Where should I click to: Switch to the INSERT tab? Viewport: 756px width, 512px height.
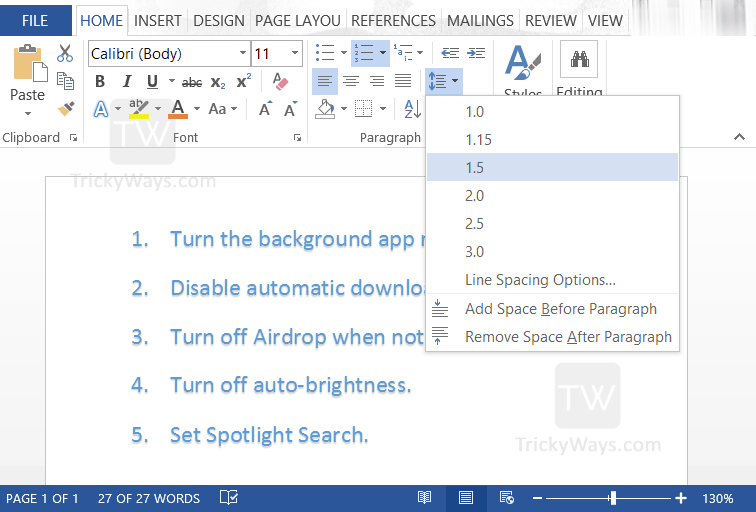158,21
